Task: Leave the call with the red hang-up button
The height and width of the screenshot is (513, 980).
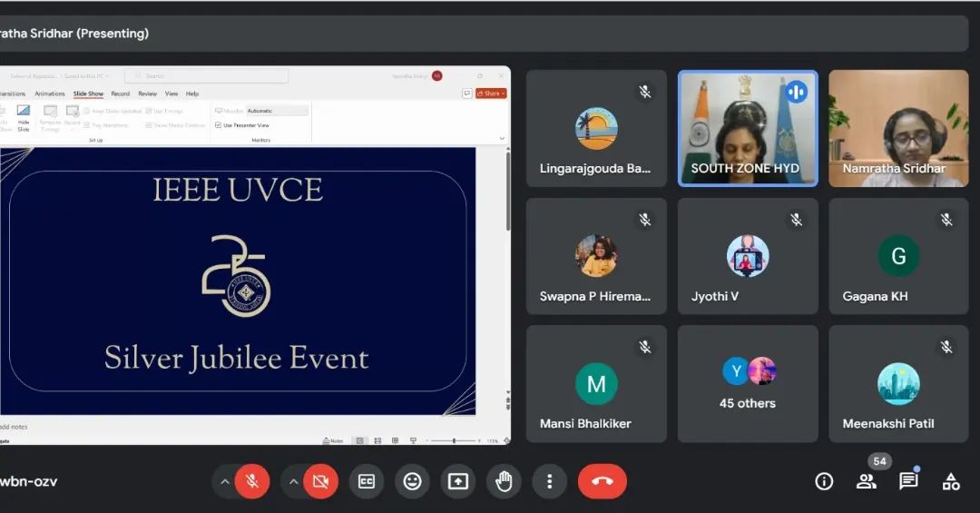Action: 602,481
